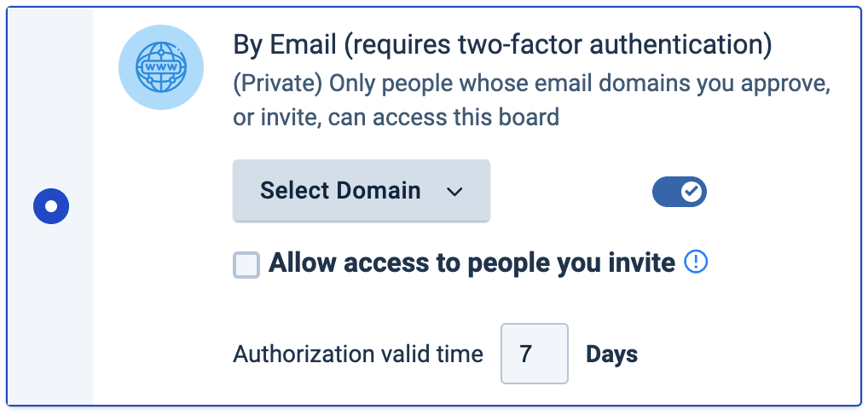
Task: Click the white dot inside the radio button
Action: coord(51,206)
